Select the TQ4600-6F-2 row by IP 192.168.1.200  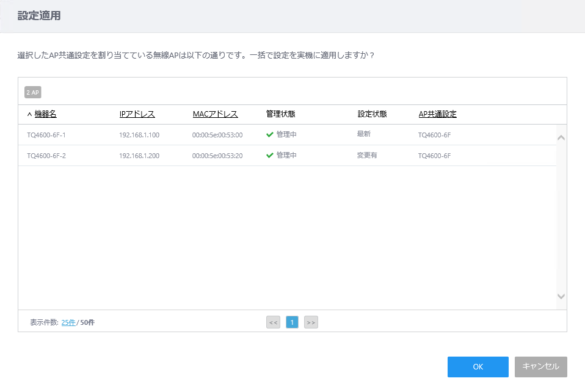(x=139, y=156)
